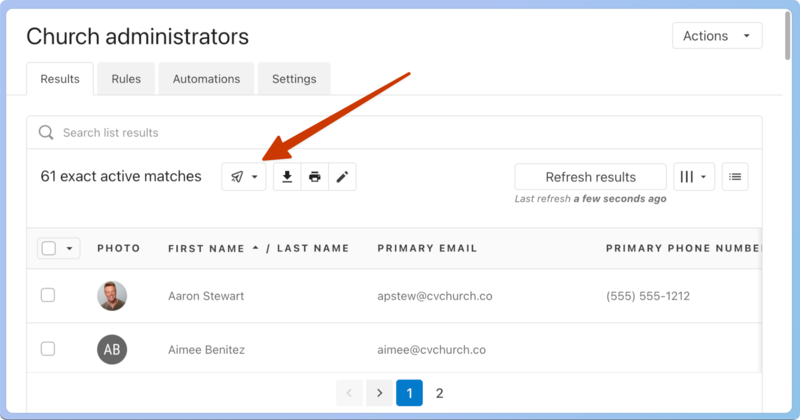Focus the Search list results field

tap(394, 133)
